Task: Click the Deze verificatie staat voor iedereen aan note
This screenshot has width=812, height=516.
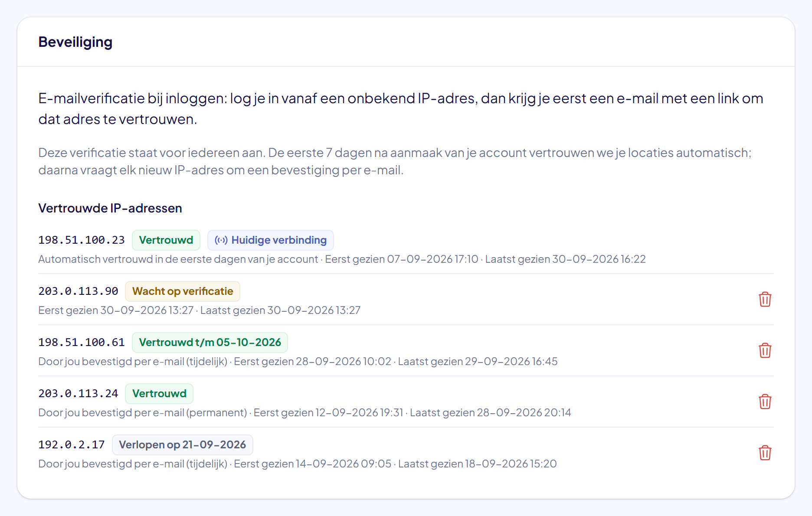Action: click(395, 161)
